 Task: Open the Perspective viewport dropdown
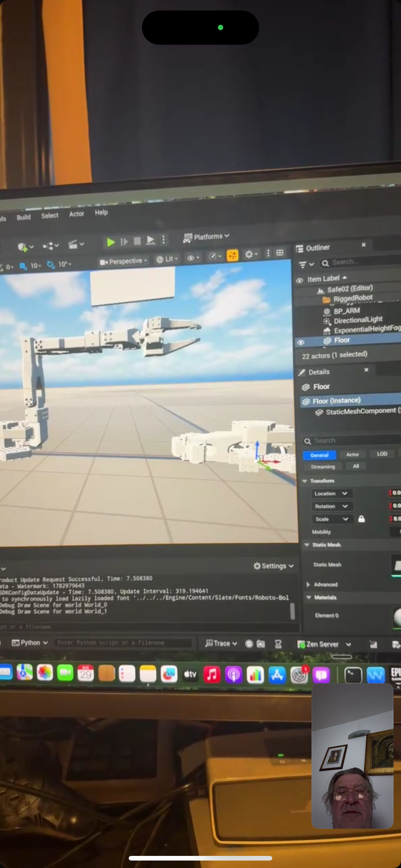click(x=123, y=261)
